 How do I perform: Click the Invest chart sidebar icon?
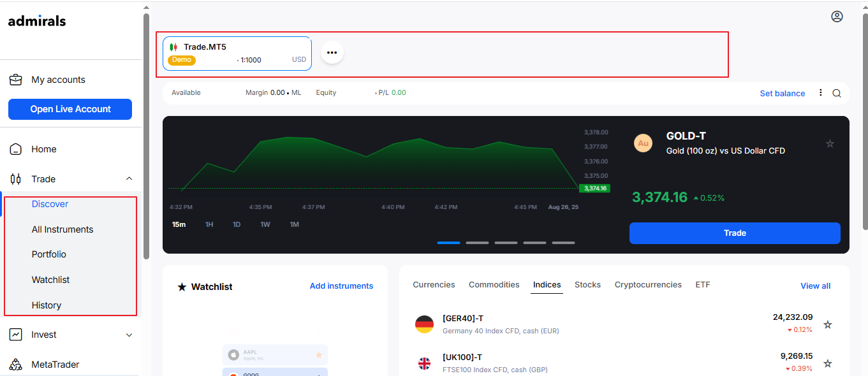click(x=16, y=335)
